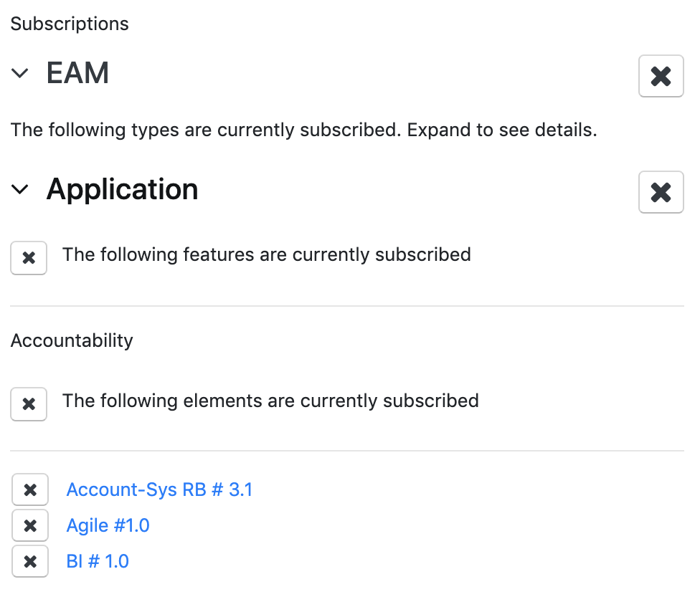The width and height of the screenshot is (700, 602).
Task: Collapse the Application section chevron
Action: point(19,189)
